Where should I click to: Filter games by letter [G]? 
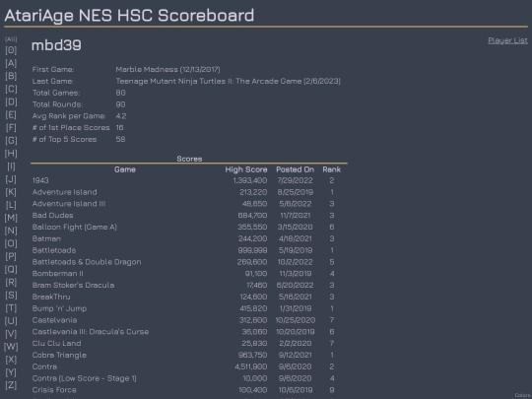click(x=11, y=141)
